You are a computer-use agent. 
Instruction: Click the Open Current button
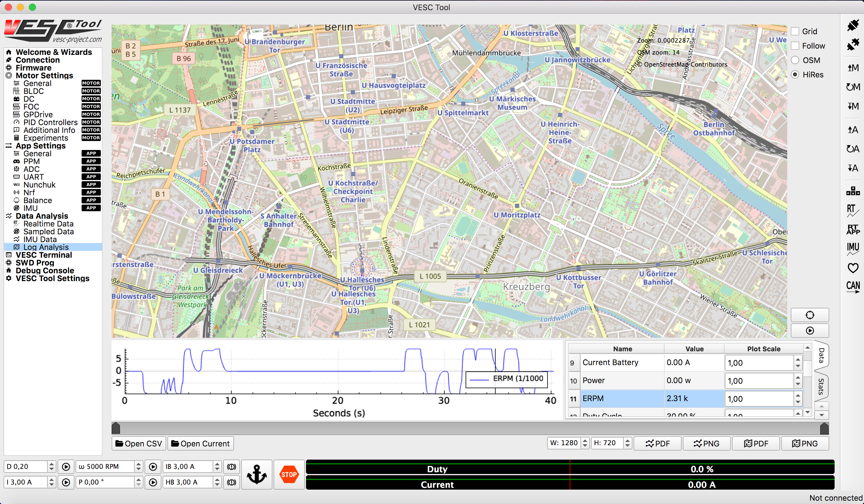click(201, 443)
